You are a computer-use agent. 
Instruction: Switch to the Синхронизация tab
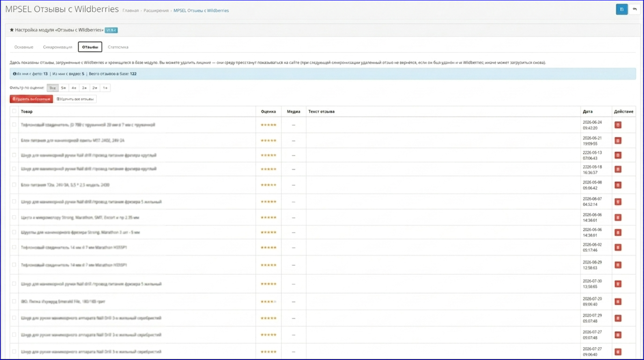pos(57,47)
